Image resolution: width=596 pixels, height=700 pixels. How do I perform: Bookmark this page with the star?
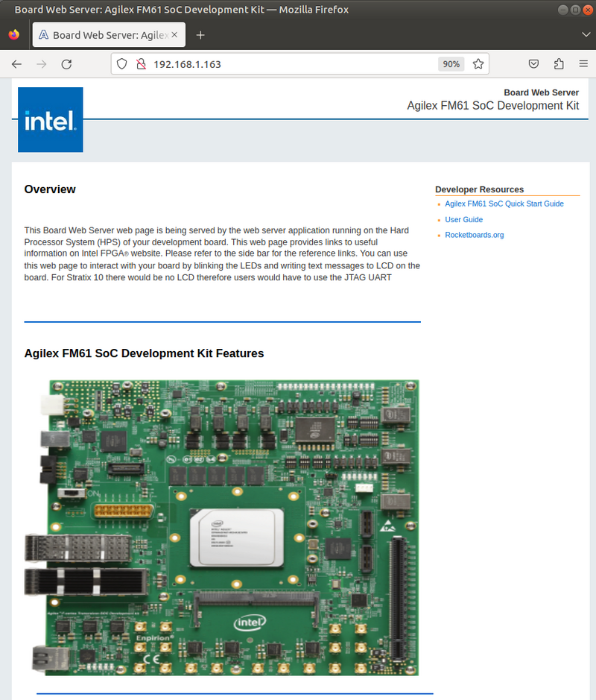pyautogui.click(x=478, y=64)
